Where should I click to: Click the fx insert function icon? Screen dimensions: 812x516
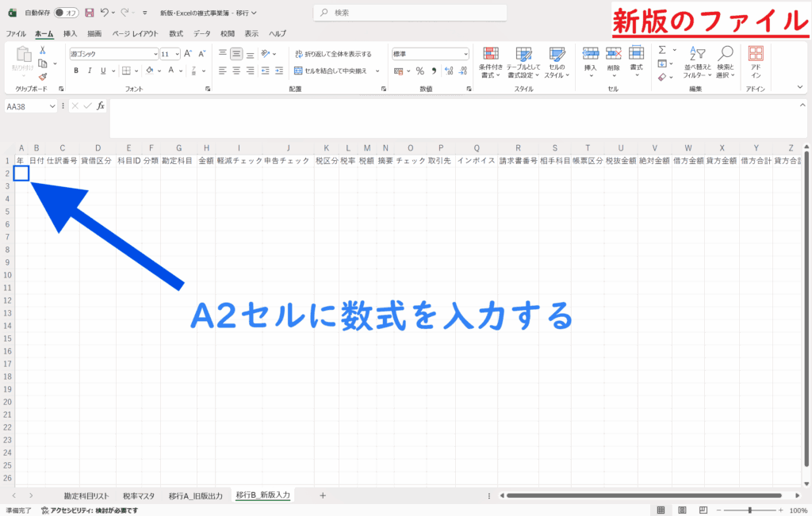point(100,106)
